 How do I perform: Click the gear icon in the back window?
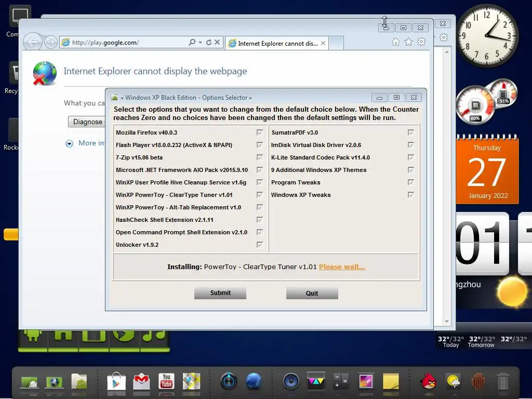444,37
